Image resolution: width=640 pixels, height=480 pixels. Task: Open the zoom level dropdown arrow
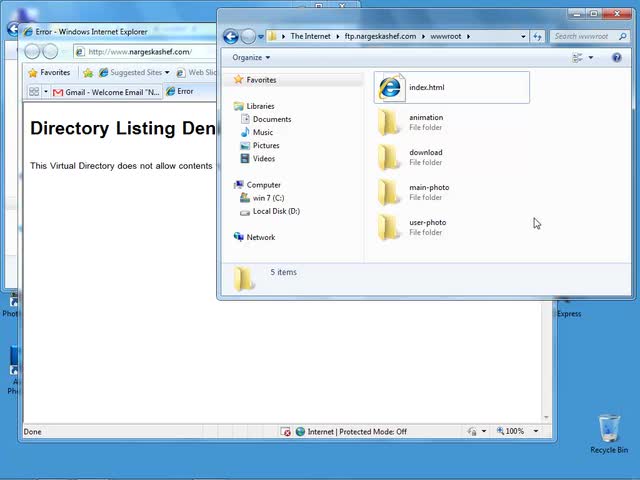coord(536,431)
